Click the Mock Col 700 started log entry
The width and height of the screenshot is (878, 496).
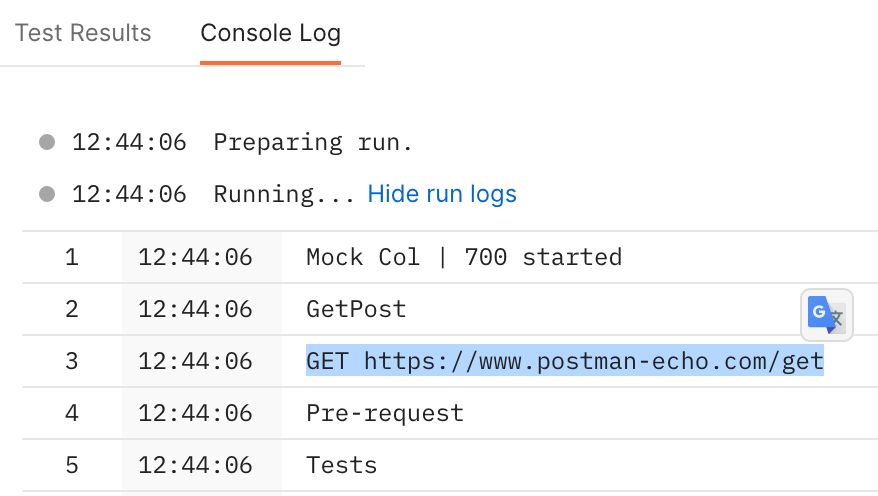click(464, 258)
